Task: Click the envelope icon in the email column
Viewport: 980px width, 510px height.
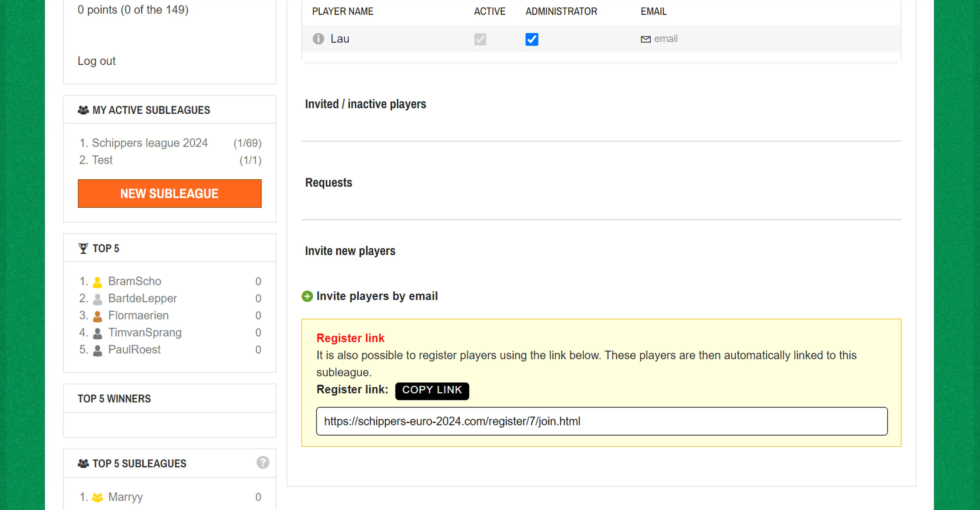Action: (x=645, y=39)
